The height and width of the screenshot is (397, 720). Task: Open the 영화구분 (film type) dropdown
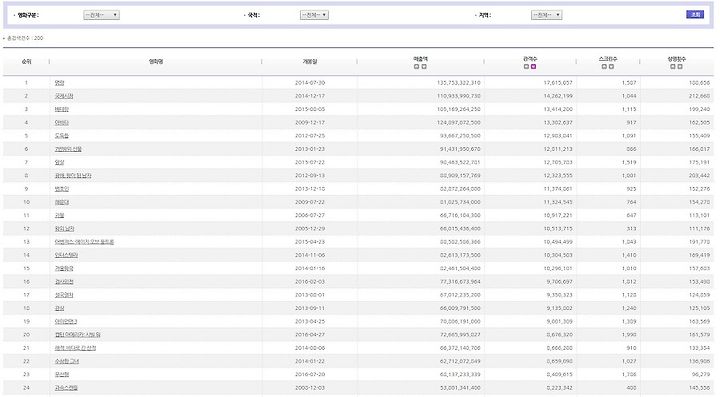[x=101, y=15]
